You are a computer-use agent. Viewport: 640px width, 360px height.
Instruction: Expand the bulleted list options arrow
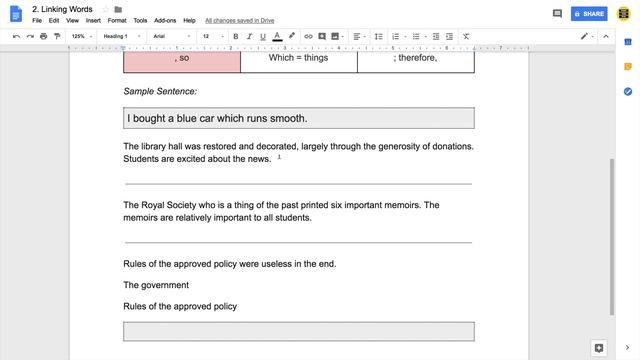(426, 37)
